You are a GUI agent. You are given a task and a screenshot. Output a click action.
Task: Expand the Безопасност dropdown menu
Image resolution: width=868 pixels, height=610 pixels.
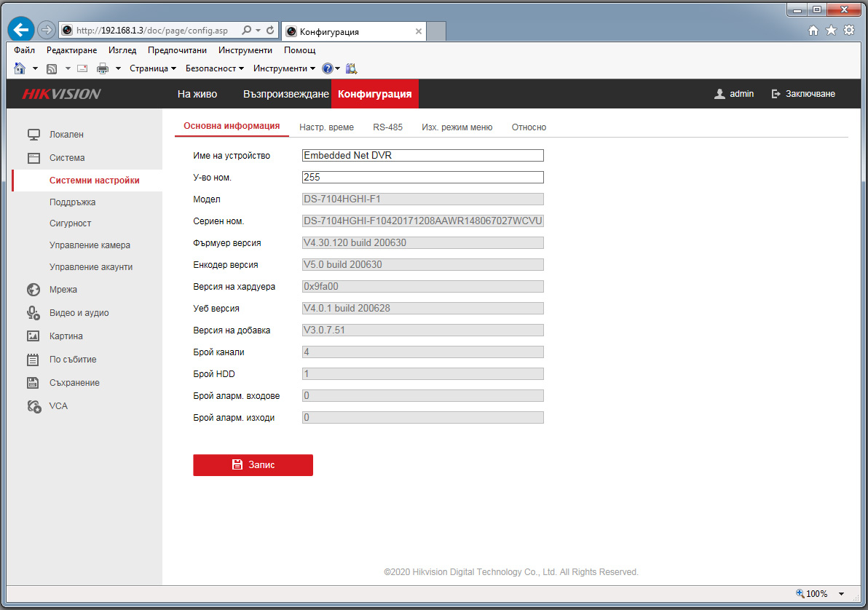pos(215,68)
